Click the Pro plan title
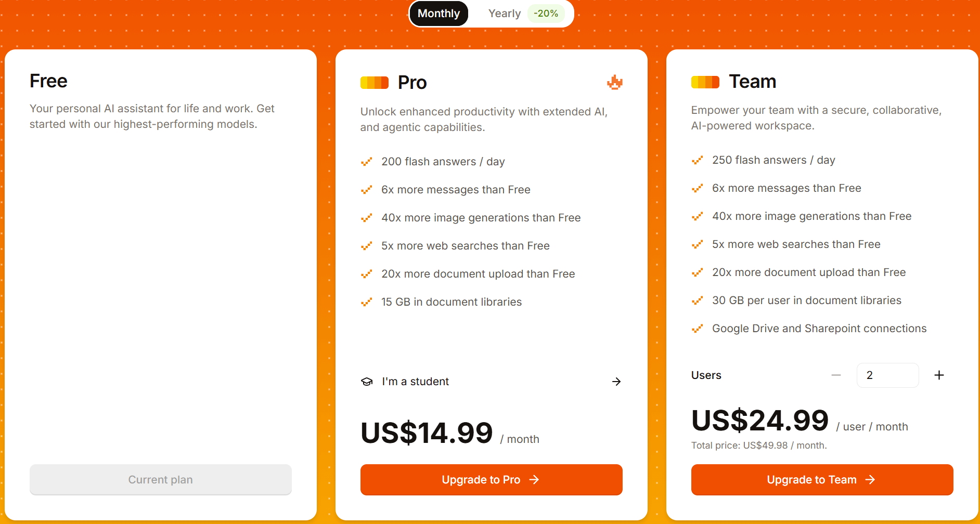This screenshot has width=980, height=524. point(412,83)
